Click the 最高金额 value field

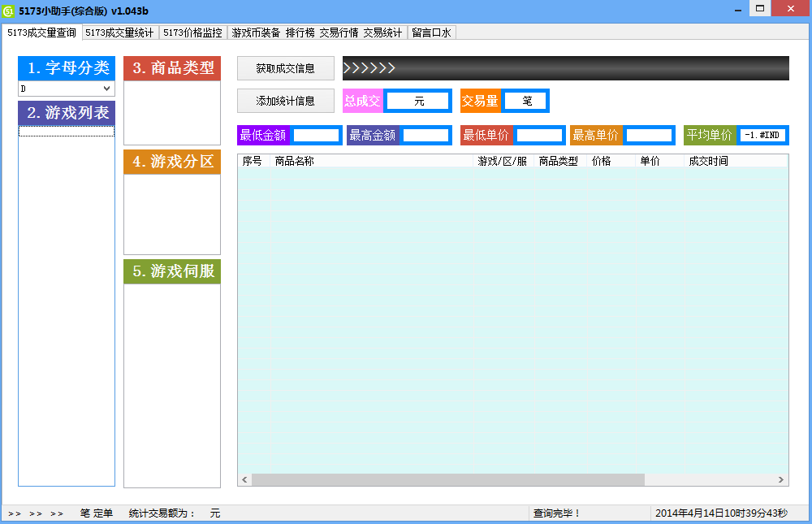[425, 136]
